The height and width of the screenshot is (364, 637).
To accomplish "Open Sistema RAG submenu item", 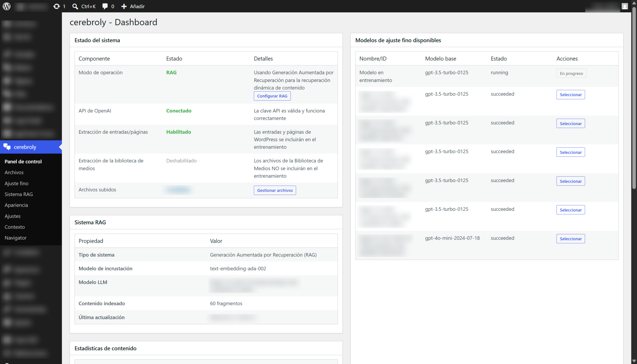I will pyautogui.click(x=19, y=194).
